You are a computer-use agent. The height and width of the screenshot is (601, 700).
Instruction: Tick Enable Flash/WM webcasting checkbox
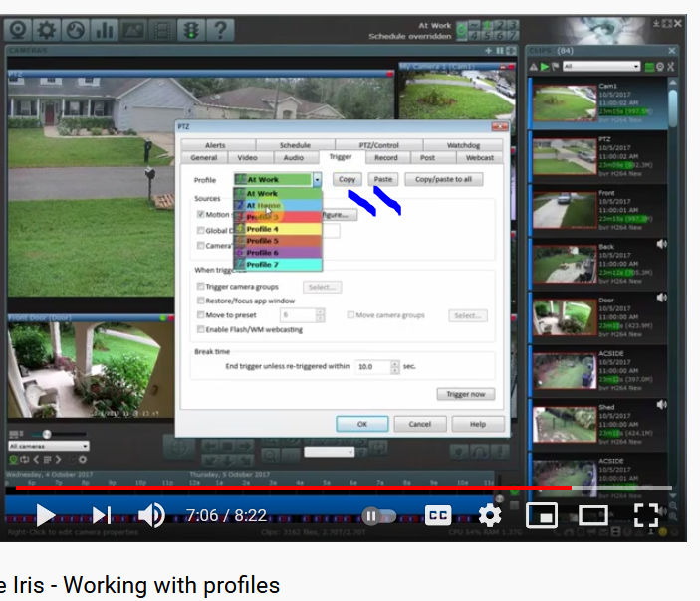tap(201, 329)
